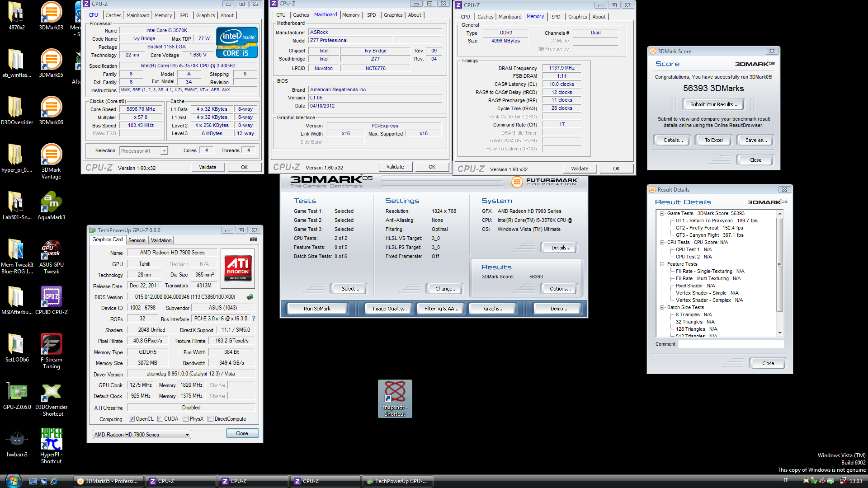Click the Internet Explorer quick launch icon
Image resolution: width=868 pixels, height=488 pixels.
[x=54, y=481]
